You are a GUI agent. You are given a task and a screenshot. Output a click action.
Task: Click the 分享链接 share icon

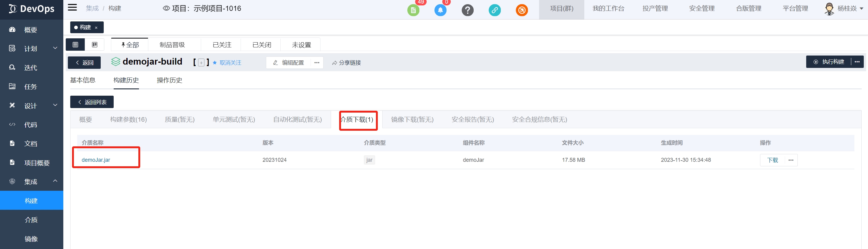335,63
